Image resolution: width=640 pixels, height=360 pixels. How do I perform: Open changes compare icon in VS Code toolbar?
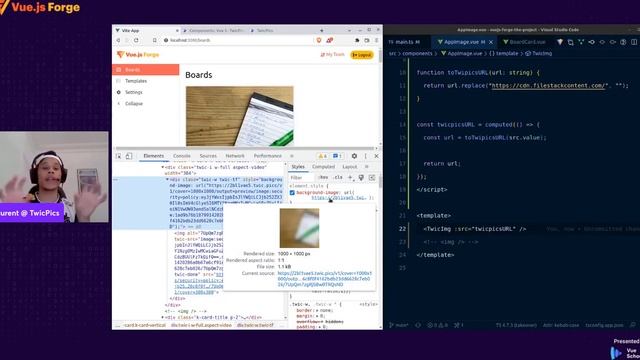pyautogui.click(x=570, y=42)
